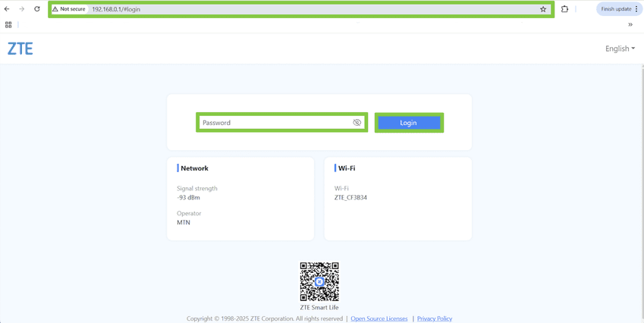Go back to the previous page
This screenshot has height=323, width=644.
click(8, 9)
